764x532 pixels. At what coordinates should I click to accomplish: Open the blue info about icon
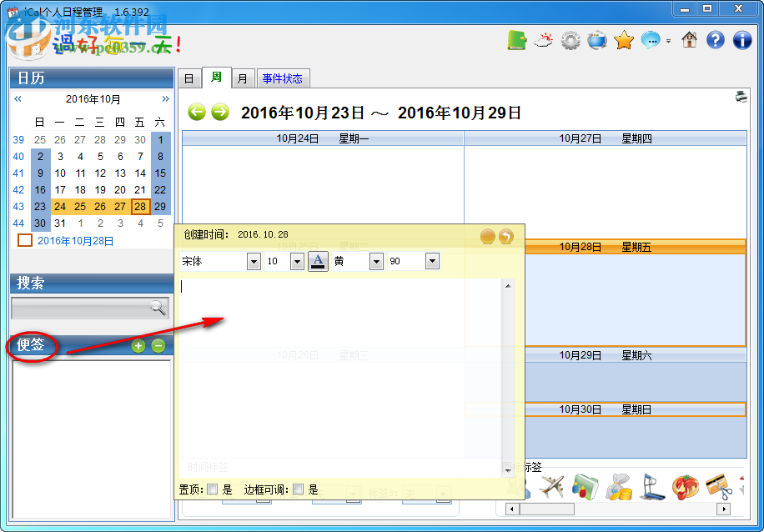[x=742, y=40]
